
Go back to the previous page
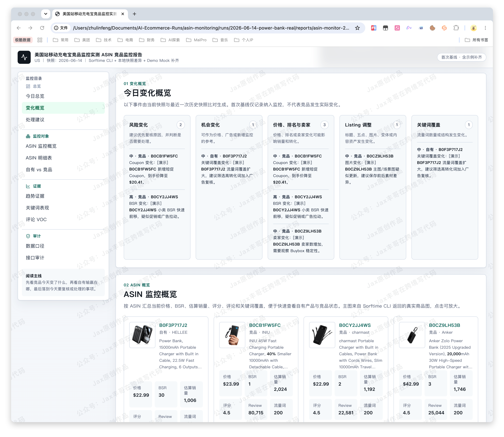[19, 28]
